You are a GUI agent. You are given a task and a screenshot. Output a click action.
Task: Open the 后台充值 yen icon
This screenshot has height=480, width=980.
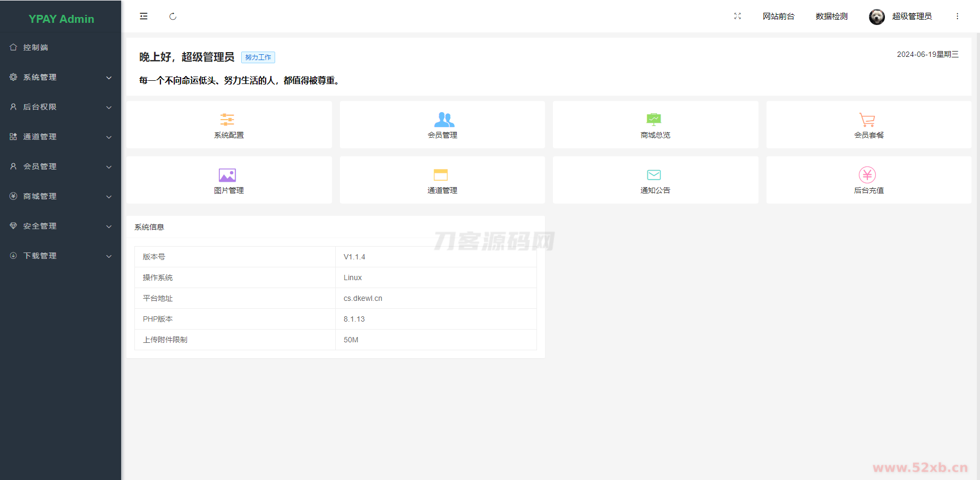pos(867,175)
